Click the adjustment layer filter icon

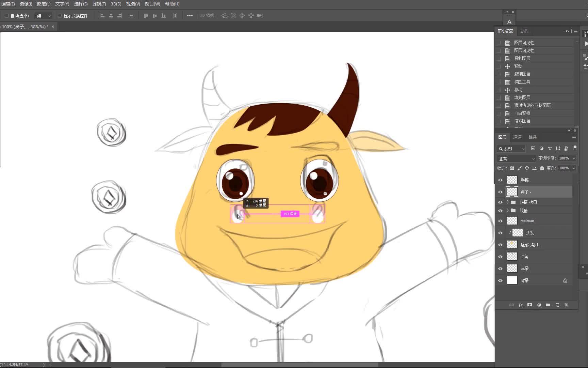click(x=541, y=149)
